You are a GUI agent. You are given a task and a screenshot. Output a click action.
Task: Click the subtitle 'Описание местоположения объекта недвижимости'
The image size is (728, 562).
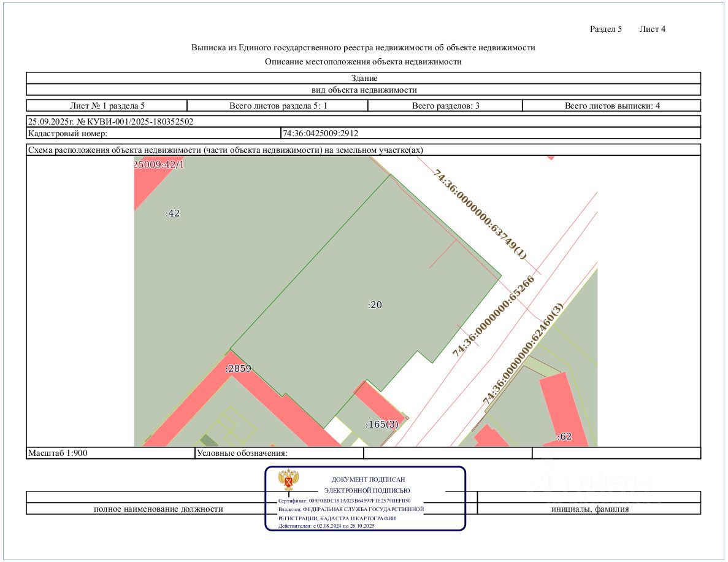coord(363,62)
